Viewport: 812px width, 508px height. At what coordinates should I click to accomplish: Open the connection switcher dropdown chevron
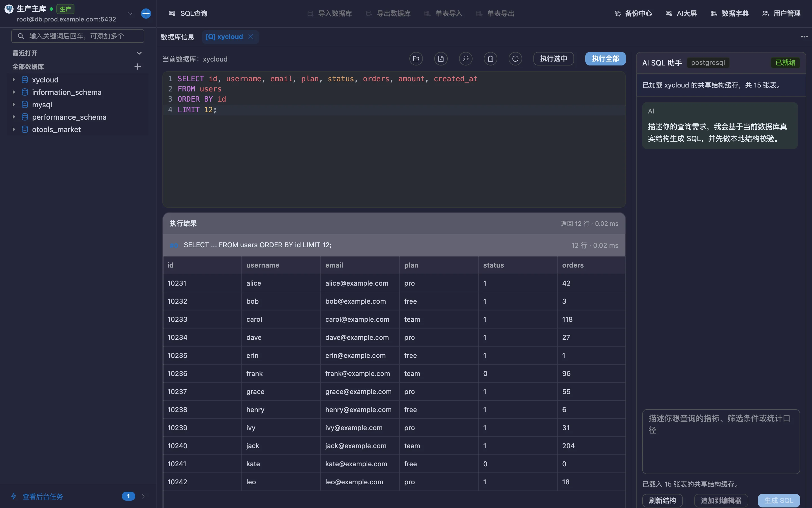[130, 14]
